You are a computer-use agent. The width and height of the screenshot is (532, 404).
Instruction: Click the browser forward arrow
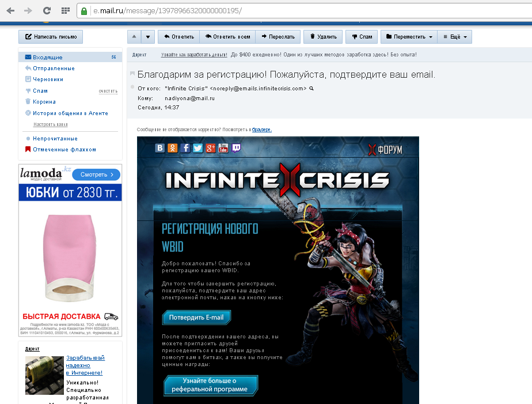28,10
